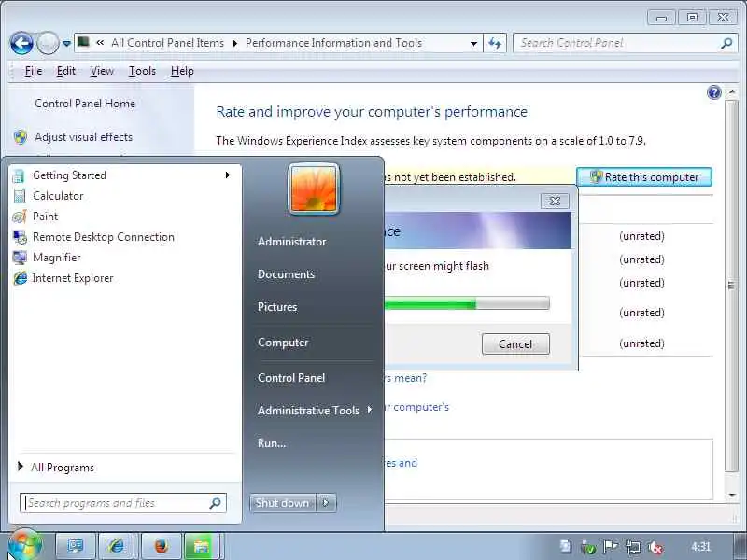Image resolution: width=747 pixels, height=560 pixels.
Task: Click the Internet Explorer icon in Start menu
Action: 20,278
